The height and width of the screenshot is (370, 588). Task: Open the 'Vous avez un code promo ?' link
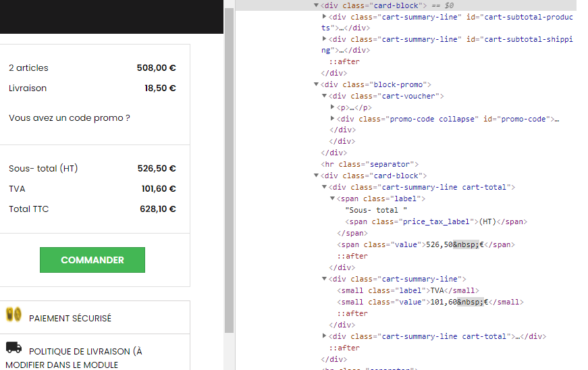(70, 117)
